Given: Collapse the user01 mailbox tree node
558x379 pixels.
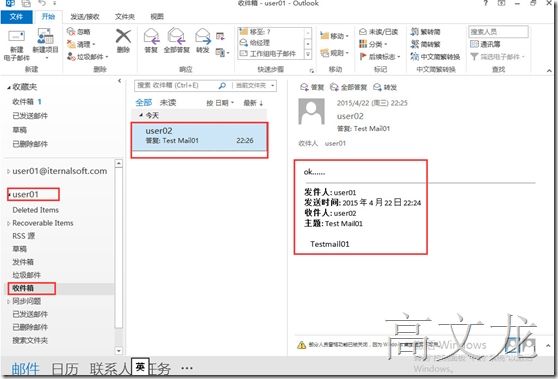Looking at the screenshot, I should 9,195.
